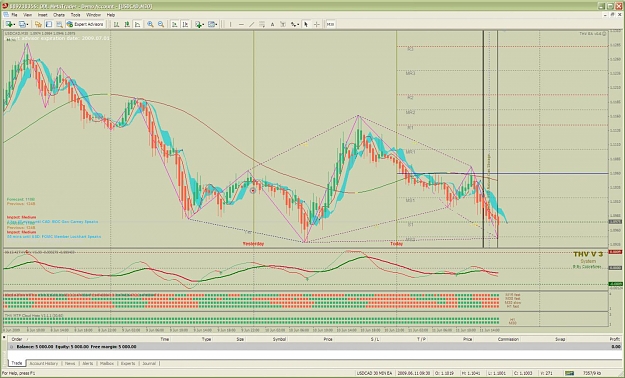Select the Balance 5 000.00 summary row
This screenshot has height=378, width=625.
click(x=314, y=346)
